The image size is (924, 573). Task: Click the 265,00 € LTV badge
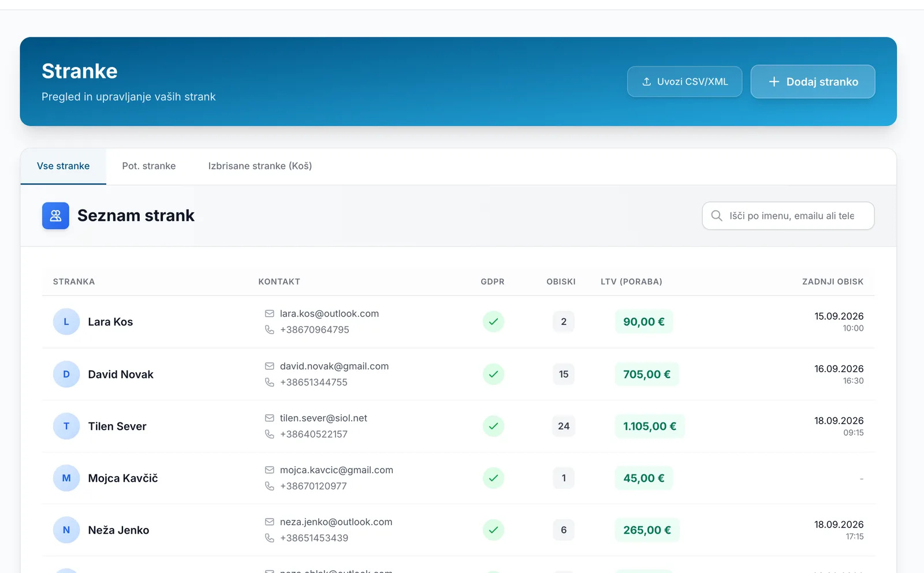point(647,530)
